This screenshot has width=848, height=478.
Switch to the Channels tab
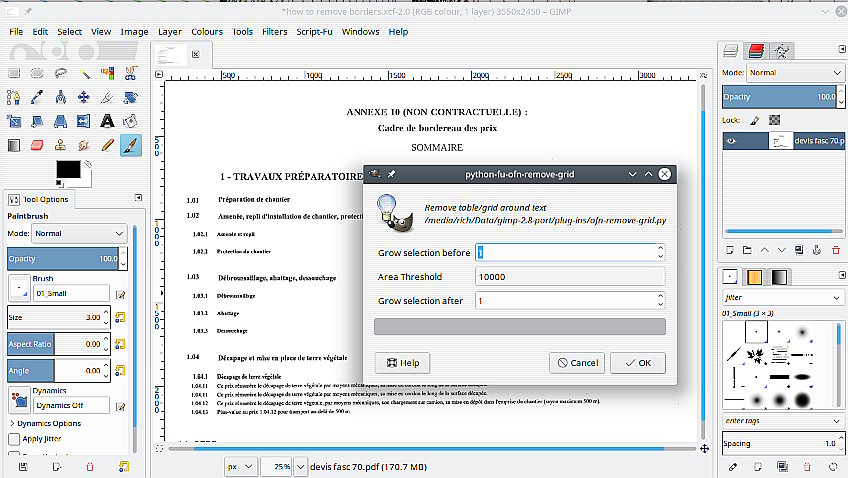[756, 51]
